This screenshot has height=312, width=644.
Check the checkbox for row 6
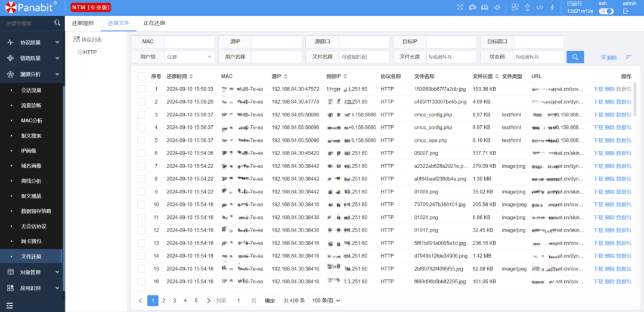coord(141,153)
